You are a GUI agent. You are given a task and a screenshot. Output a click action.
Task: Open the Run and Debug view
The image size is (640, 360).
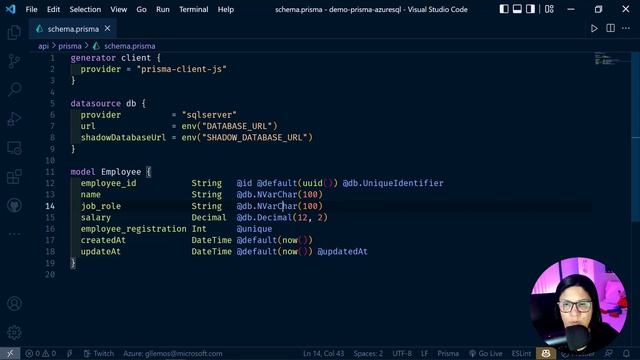[x=14, y=119]
